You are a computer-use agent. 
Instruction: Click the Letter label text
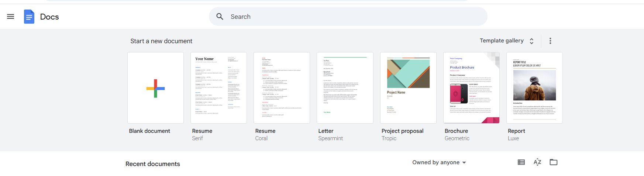coord(326,131)
